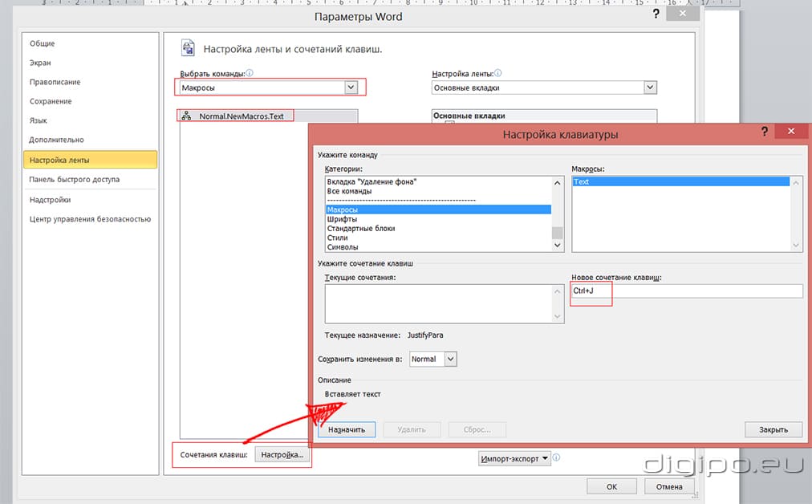Image resolution: width=812 pixels, height=504 pixels.
Task: Click the Категории list scrollbar thumb
Action: pyautogui.click(x=557, y=233)
